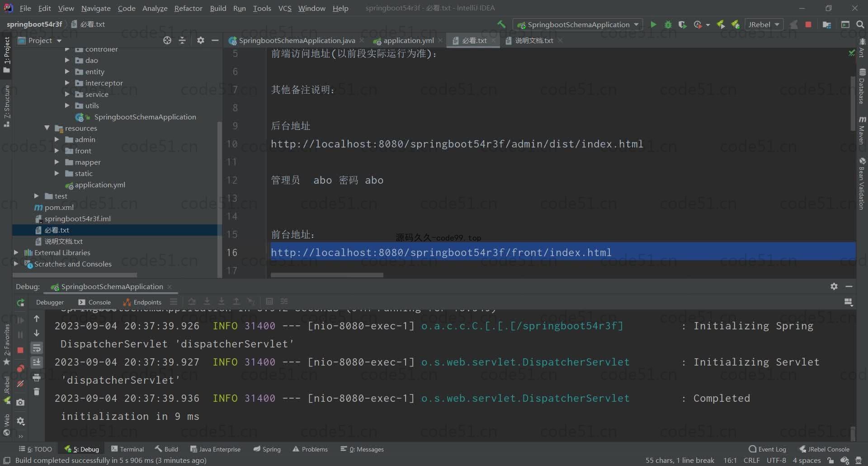
Task: Expand the test folder
Action: (x=37, y=196)
